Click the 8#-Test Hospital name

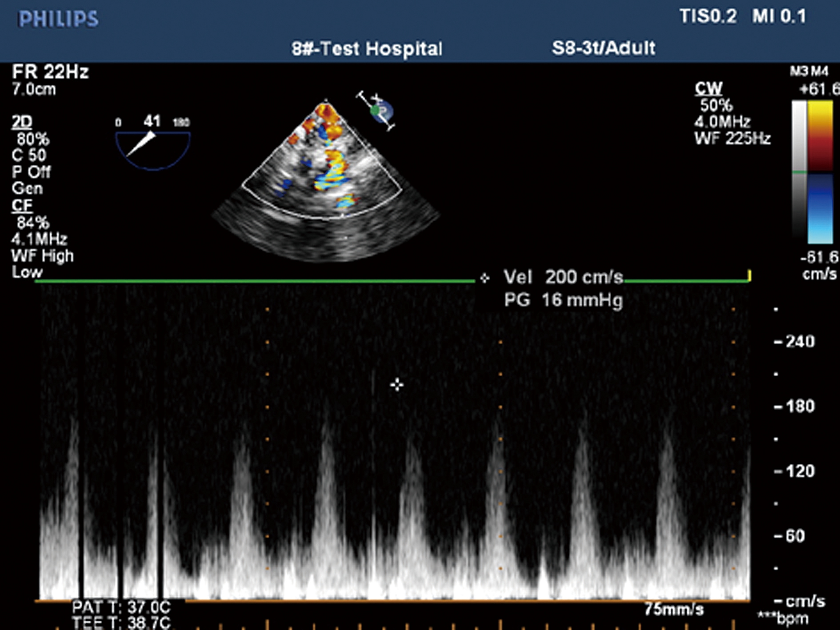coord(367,48)
